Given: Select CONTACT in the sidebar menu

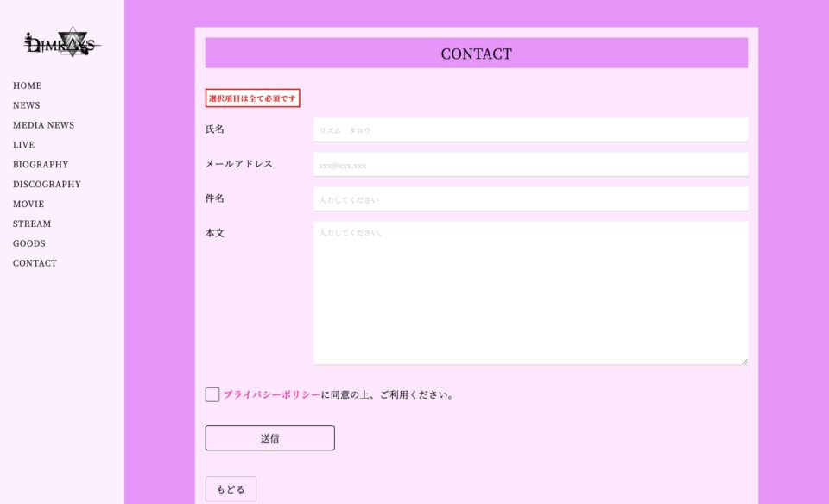Looking at the screenshot, I should [35, 263].
